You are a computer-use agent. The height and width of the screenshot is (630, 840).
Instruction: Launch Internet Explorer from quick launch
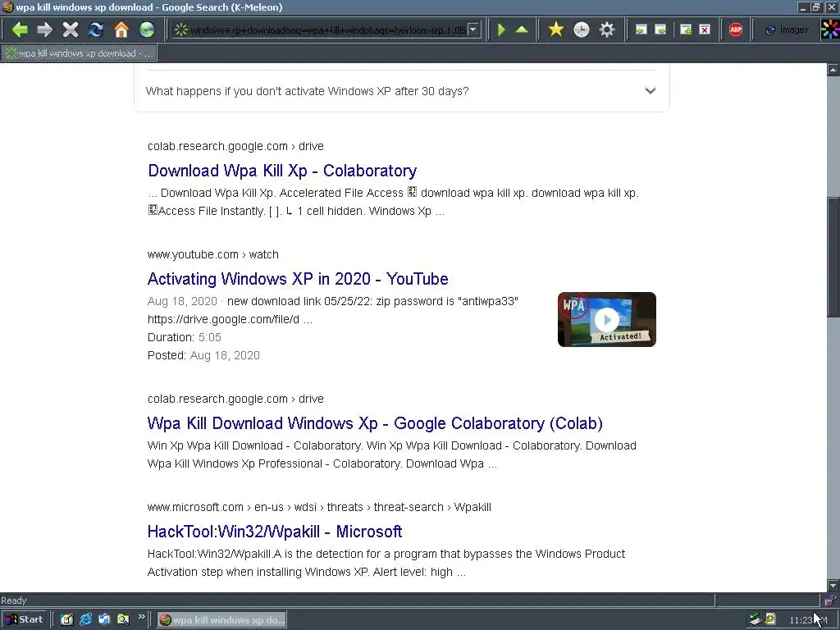point(85,619)
